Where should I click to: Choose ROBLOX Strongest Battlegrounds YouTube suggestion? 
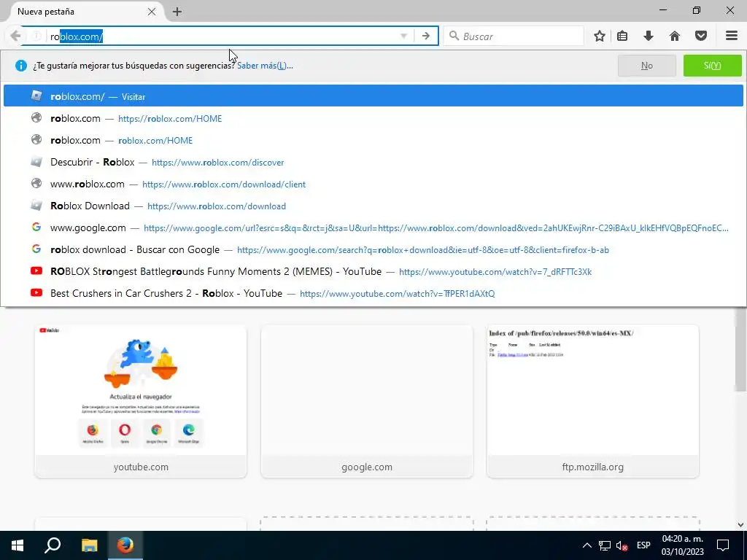pyautogui.click(x=373, y=271)
